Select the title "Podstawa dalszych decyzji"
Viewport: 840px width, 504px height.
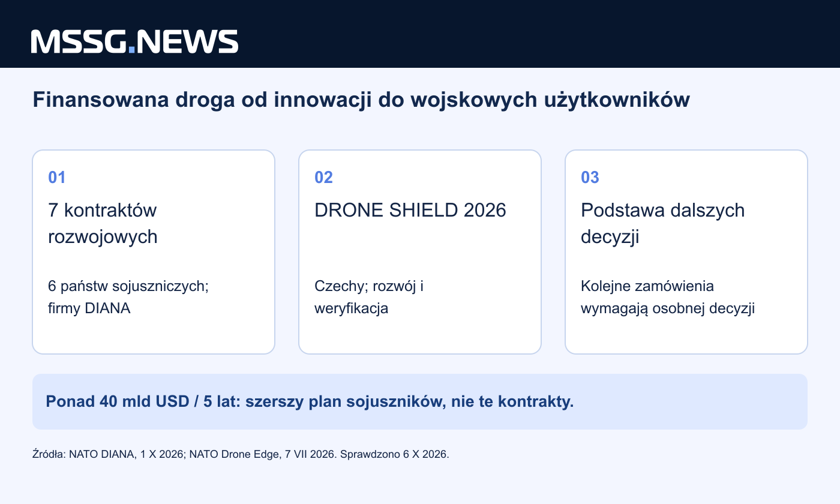[662, 223]
